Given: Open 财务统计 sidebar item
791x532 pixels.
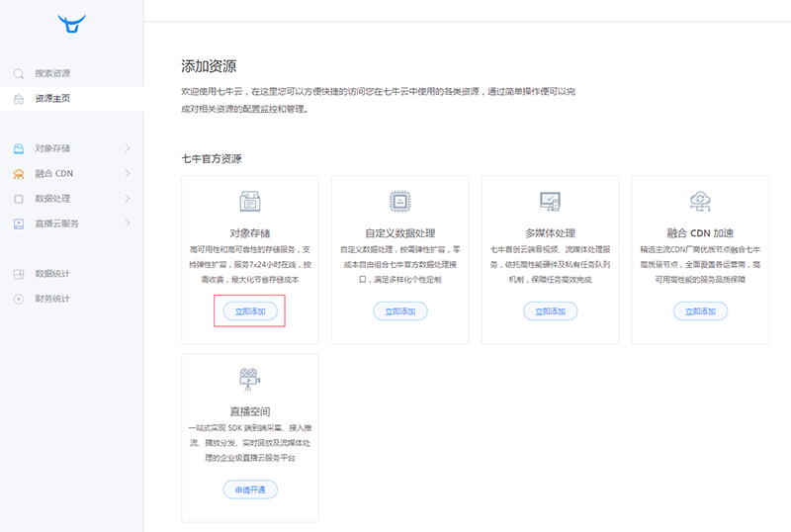Looking at the screenshot, I should tap(71, 299).
